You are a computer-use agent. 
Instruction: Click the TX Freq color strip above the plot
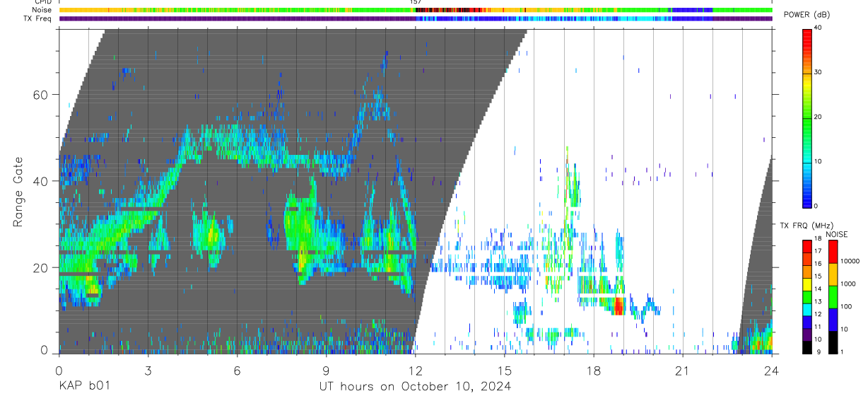tap(416, 18)
